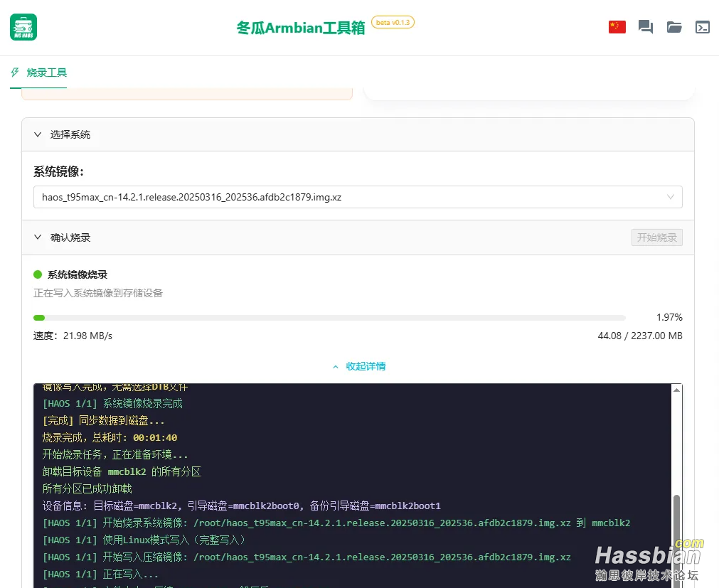Screen dimensions: 719x588
Task: Click the beta v0.1.3 version badge
Action: pyautogui.click(x=393, y=23)
